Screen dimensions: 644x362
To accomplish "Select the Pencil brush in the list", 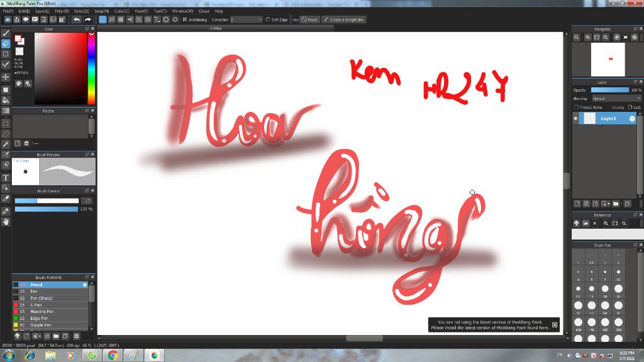I will click(50, 285).
